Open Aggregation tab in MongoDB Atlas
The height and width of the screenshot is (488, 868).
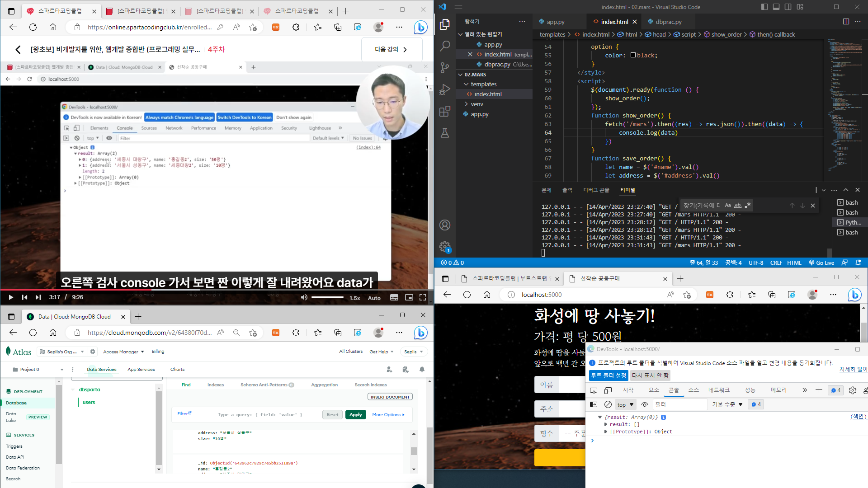coord(325,385)
